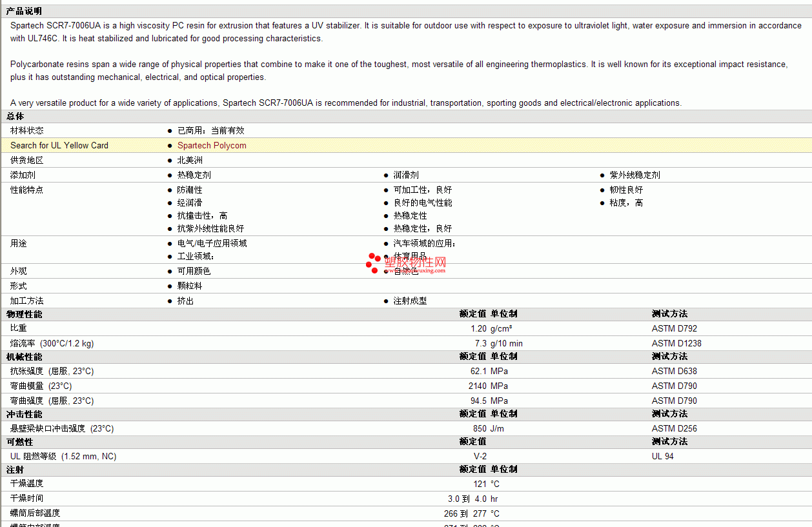Click the 已商用：当前有效 value

coord(211,130)
